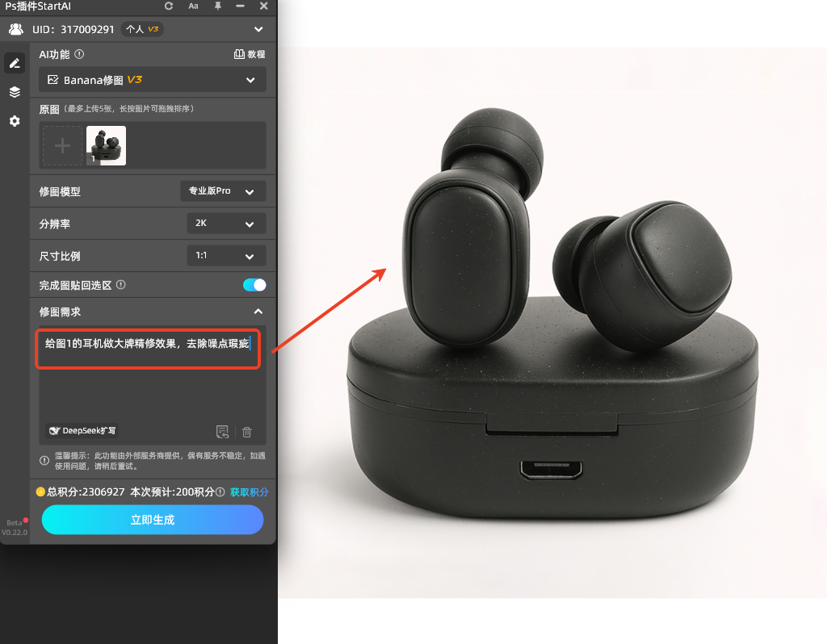Open the prompt history icon next to trash

tap(223, 432)
